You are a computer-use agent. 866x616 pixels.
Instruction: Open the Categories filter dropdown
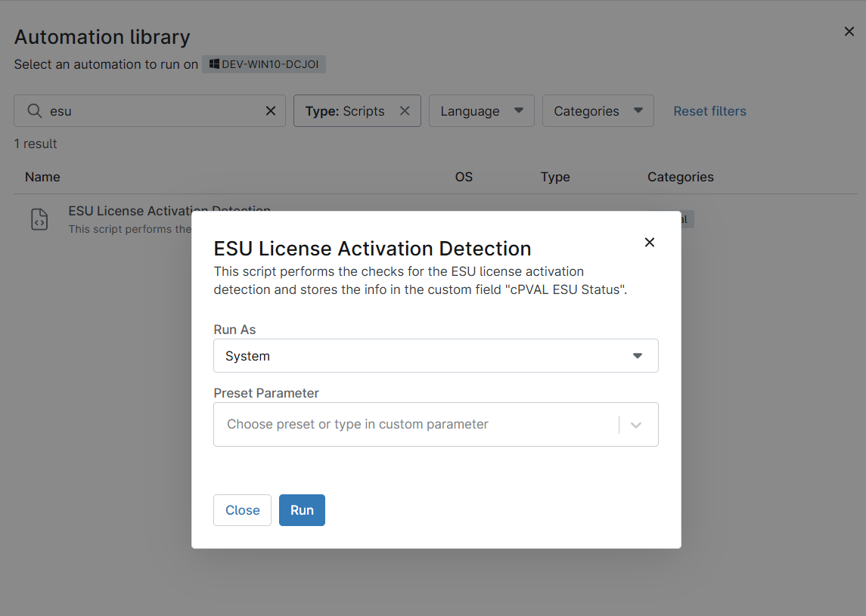point(598,111)
